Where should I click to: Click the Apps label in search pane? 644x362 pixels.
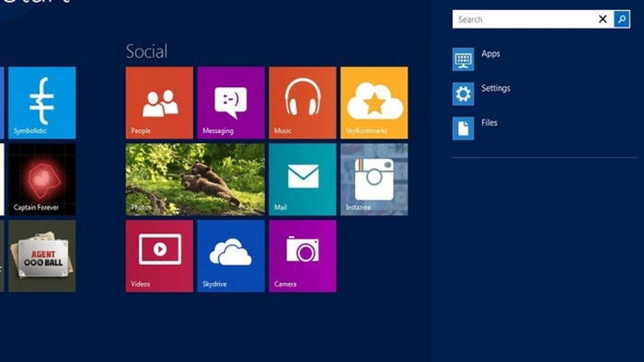coord(491,54)
